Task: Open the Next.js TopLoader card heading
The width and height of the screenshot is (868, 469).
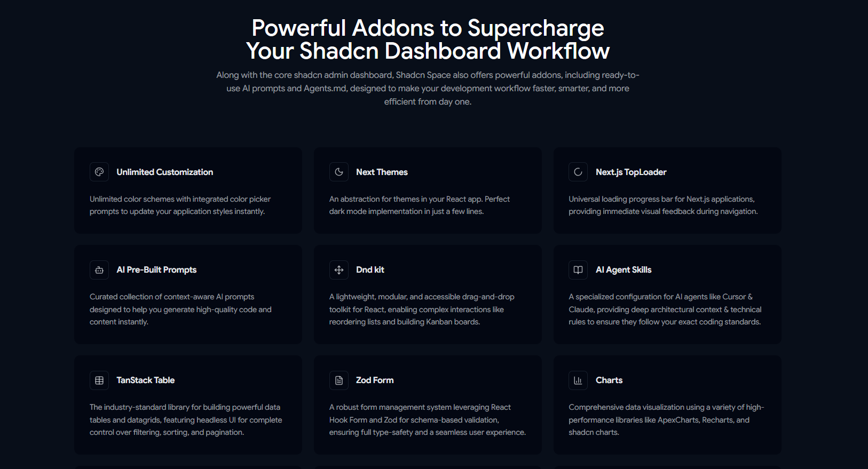Action: [x=631, y=172]
